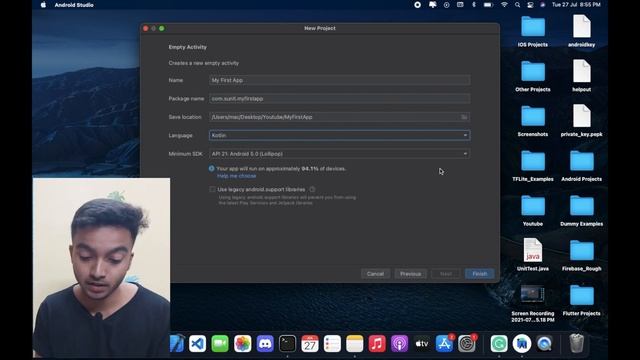Open Apple TV from the dock

pyautogui.click(x=422, y=344)
